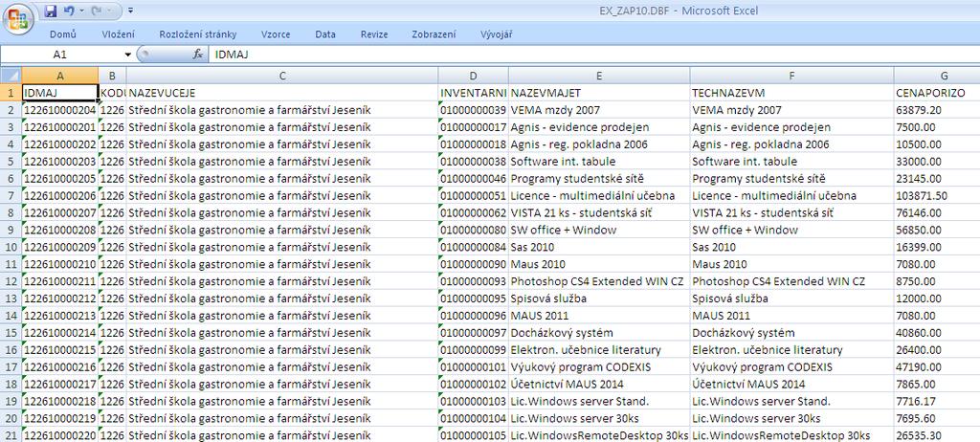Click Software int. tabule in column F
Screen dimensions: 980x442
coord(791,162)
